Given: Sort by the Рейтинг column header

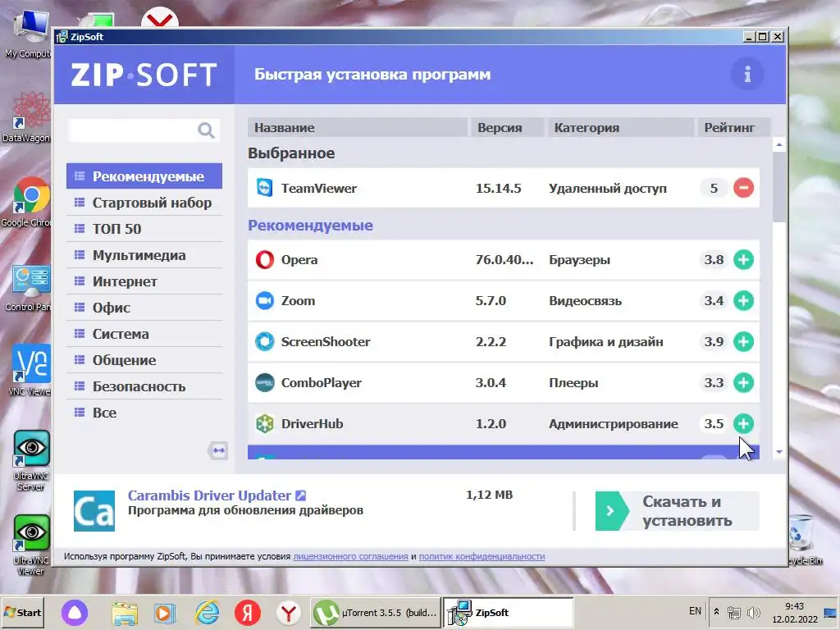Looking at the screenshot, I should tap(733, 127).
